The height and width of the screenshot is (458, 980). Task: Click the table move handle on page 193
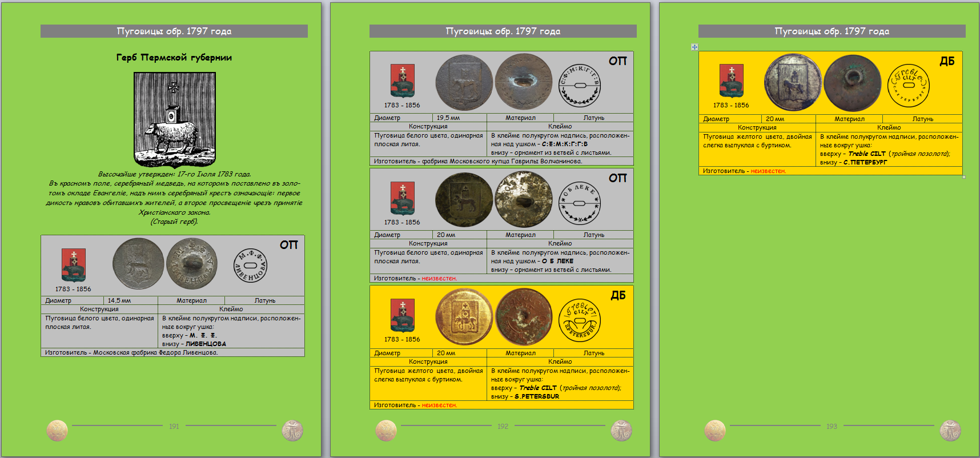pyautogui.click(x=694, y=47)
